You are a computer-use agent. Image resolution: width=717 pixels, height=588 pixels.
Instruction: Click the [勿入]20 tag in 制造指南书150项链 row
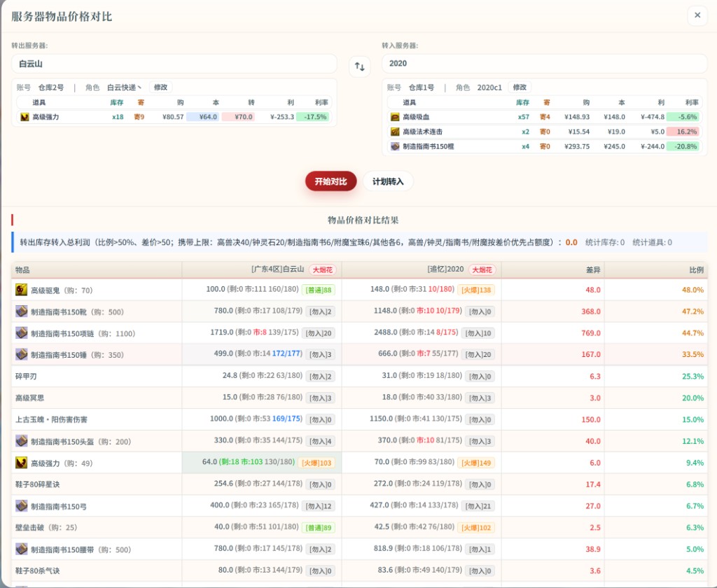click(x=319, y=333)
